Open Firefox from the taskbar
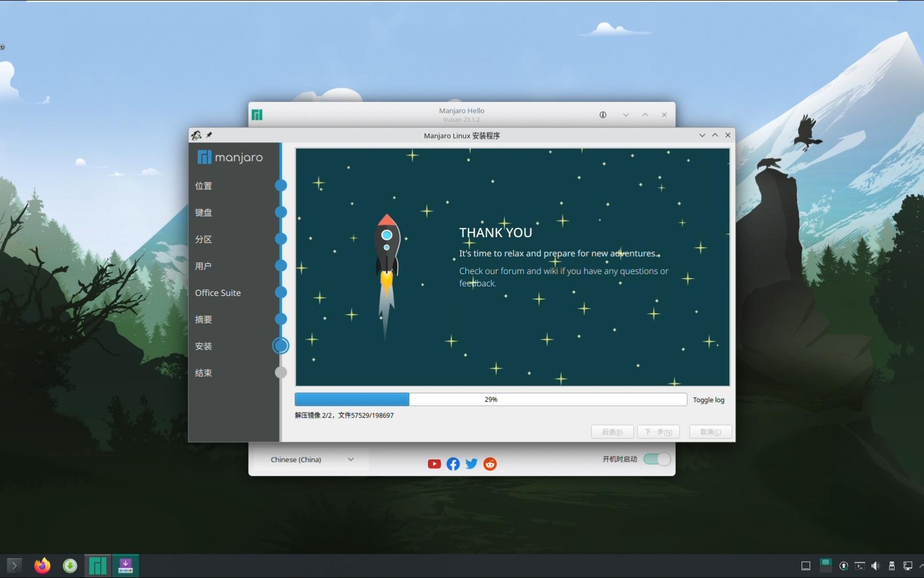Image resolution: width=924 pixels, height=578 pixels. coord(42,565)
